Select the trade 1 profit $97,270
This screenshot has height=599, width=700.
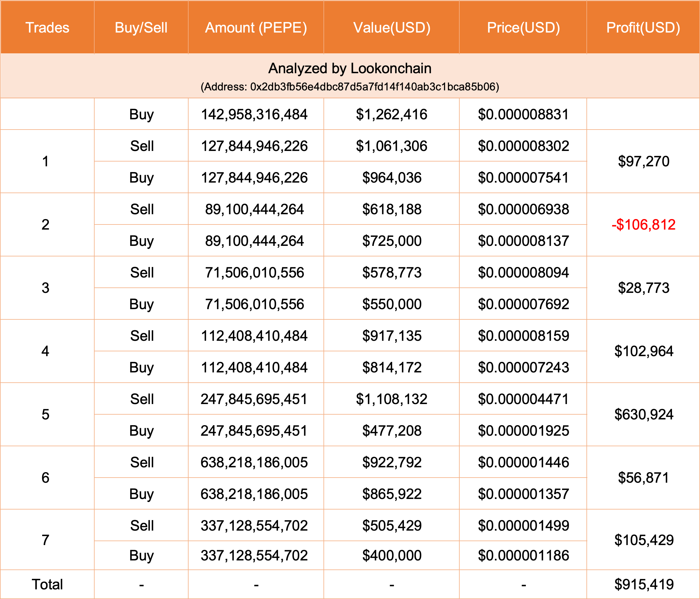(x=643, y=162)
